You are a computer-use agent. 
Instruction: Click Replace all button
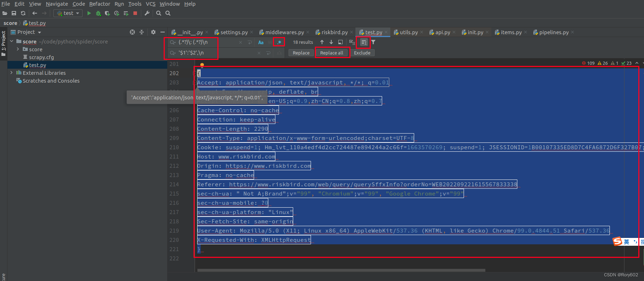coord(332,53)
